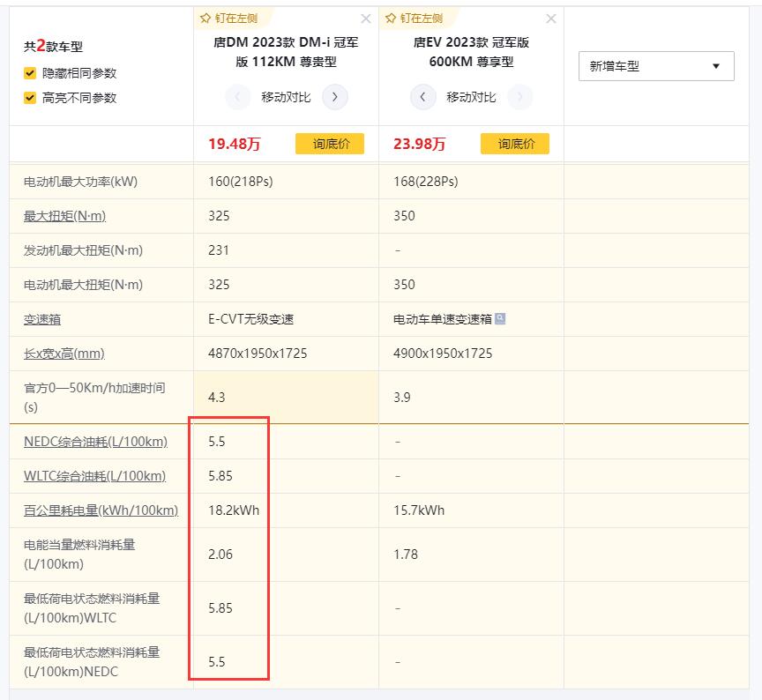Click 3.9 acceleration value
Screen dimensions: 762x700
[x=402, y=398]
